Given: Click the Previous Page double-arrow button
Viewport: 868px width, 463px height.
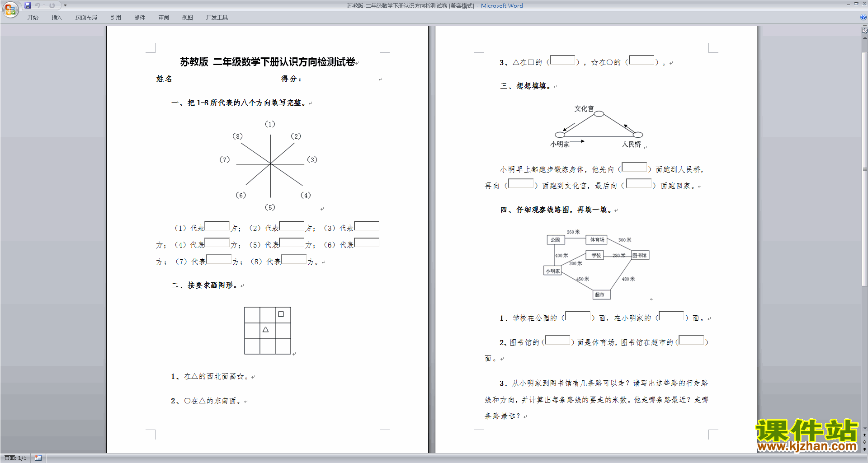Looking at the screenshot, I should 864,435.
